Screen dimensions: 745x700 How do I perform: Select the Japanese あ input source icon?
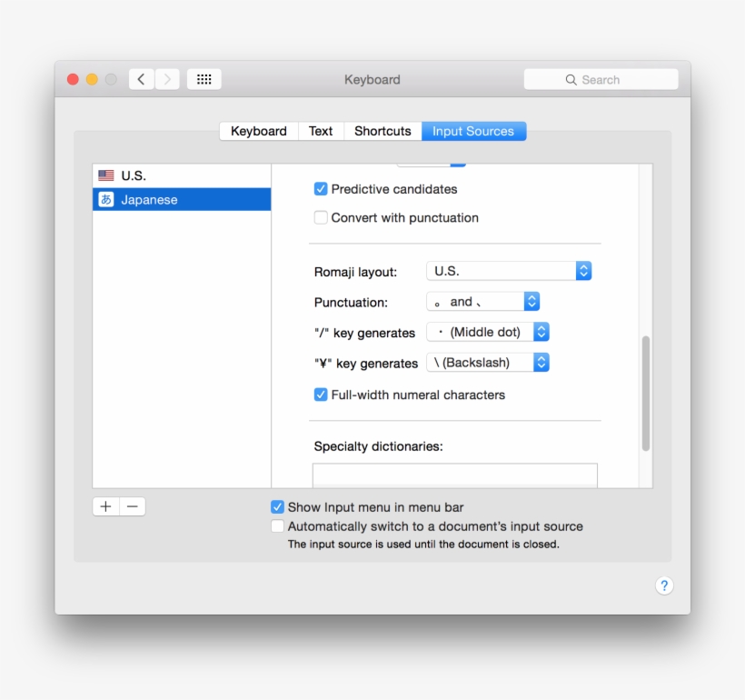pos(108,199)
